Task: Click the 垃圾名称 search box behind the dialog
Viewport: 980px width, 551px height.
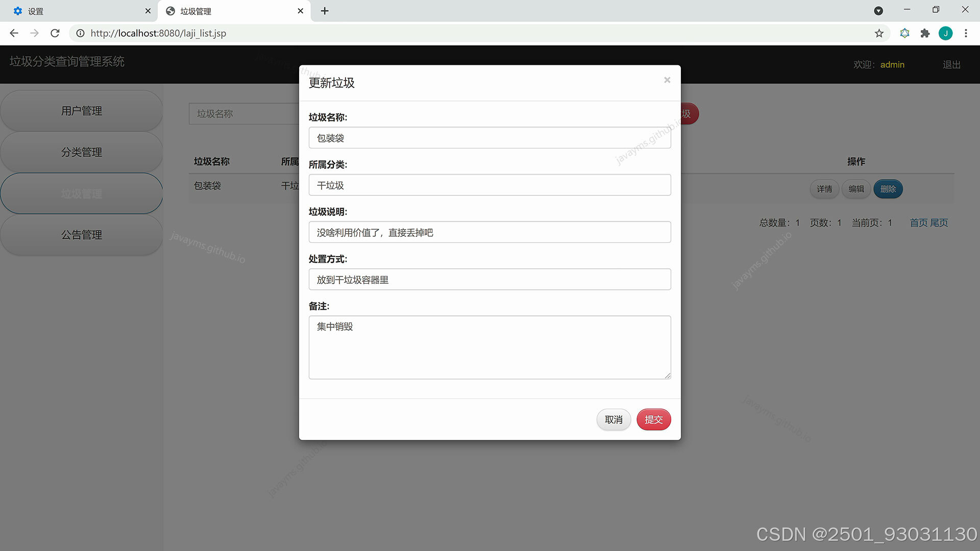Action: tap(244, 113)
